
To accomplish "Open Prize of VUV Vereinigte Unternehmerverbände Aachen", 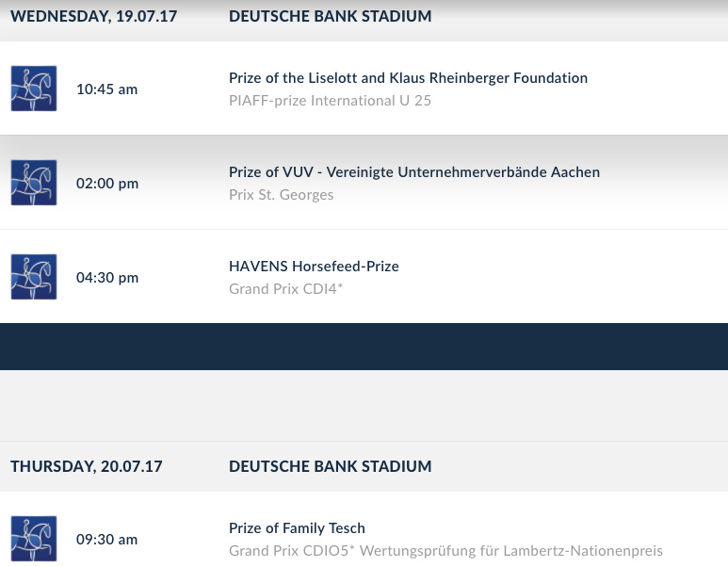I will point(414,172).
